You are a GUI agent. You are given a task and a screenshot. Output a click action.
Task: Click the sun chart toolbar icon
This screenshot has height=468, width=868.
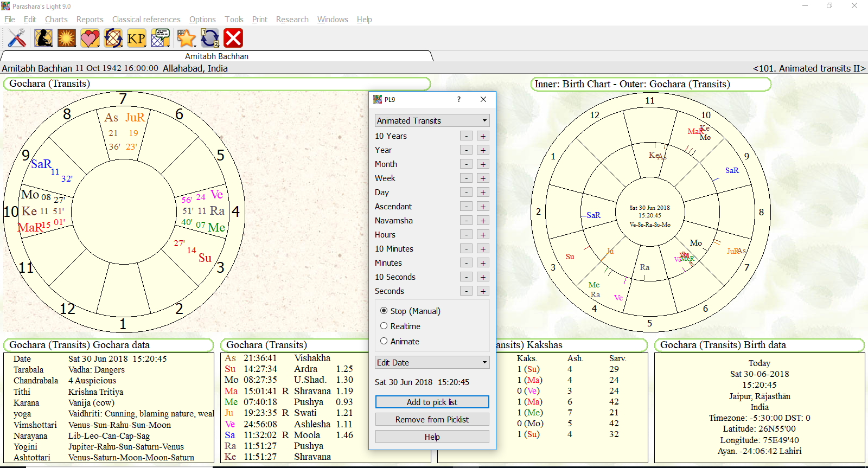click(67, 38)
